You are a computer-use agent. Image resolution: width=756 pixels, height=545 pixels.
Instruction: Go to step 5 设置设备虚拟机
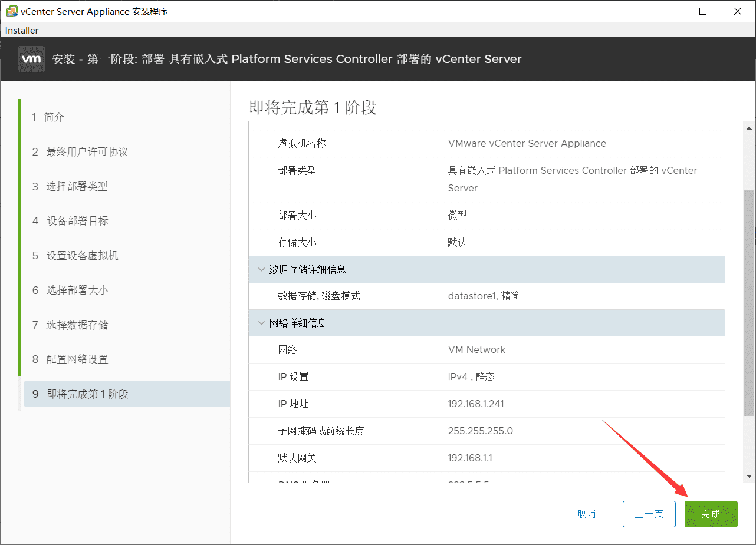(75, 256)
